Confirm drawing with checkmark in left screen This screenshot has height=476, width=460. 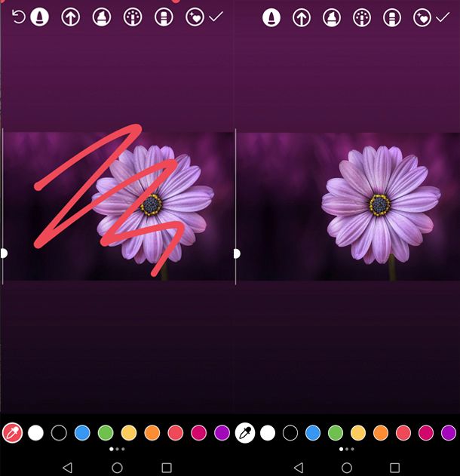(x=216, y=17)
